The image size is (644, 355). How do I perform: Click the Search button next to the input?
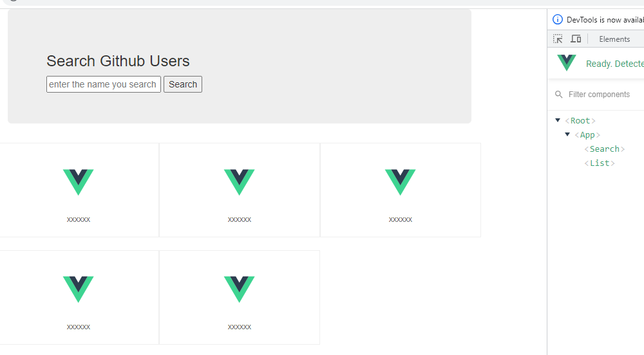(x=183, y=84)
